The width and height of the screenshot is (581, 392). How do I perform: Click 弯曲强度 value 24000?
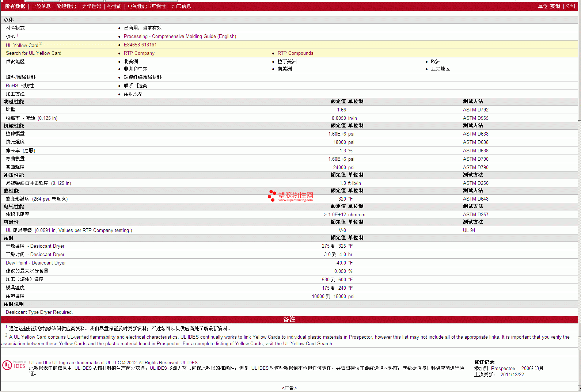click(339, 167)
